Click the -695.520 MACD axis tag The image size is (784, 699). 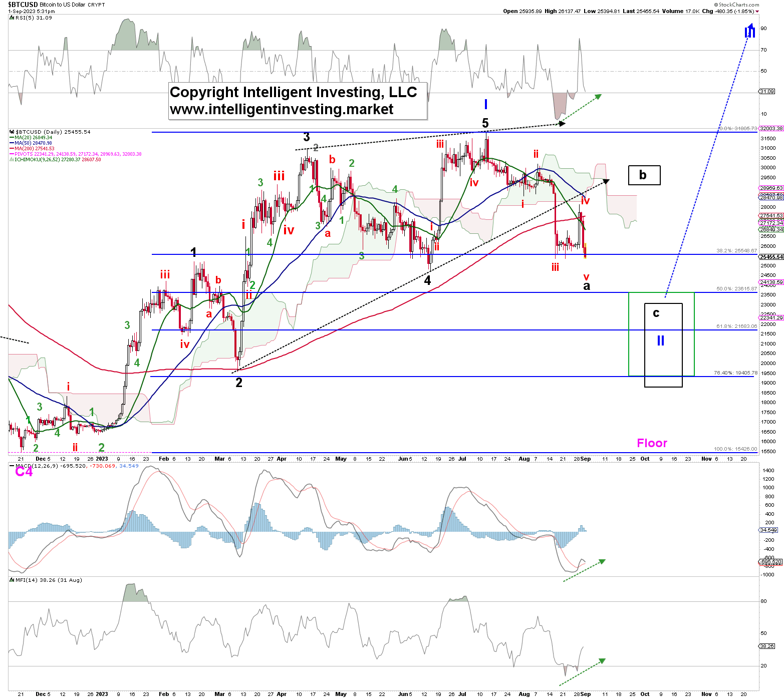(770, 562)
